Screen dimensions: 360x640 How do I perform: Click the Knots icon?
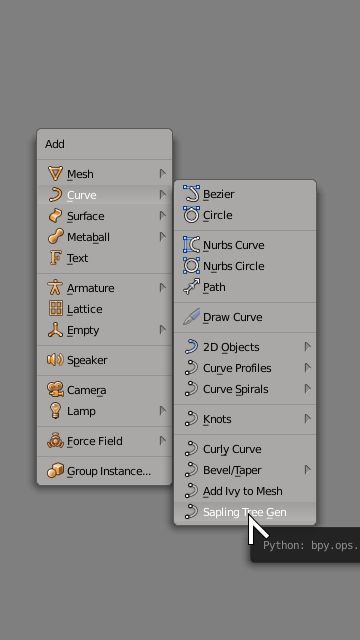[191, 419]
